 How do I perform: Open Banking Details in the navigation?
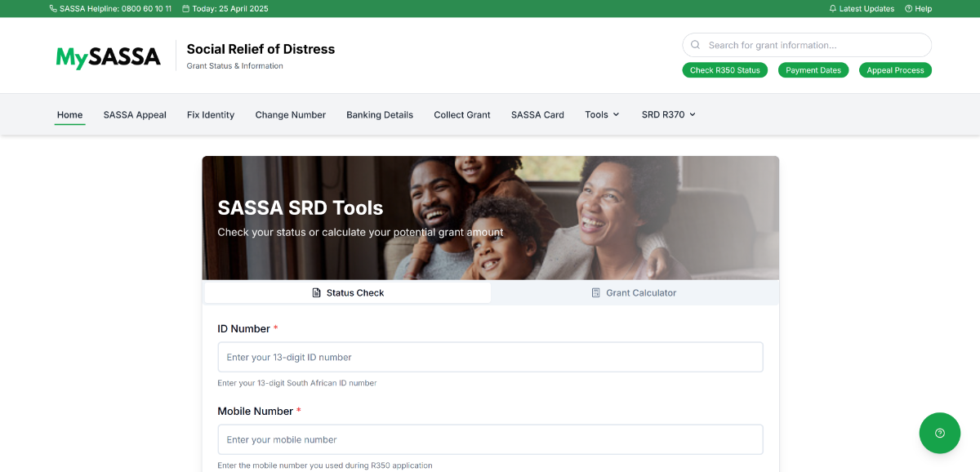click(380, 114)
